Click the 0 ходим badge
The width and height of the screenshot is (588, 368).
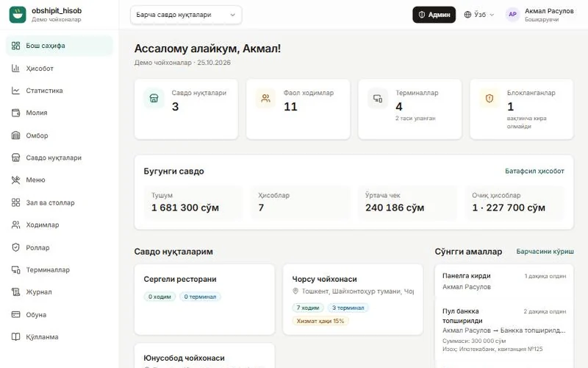pos(159,297)
